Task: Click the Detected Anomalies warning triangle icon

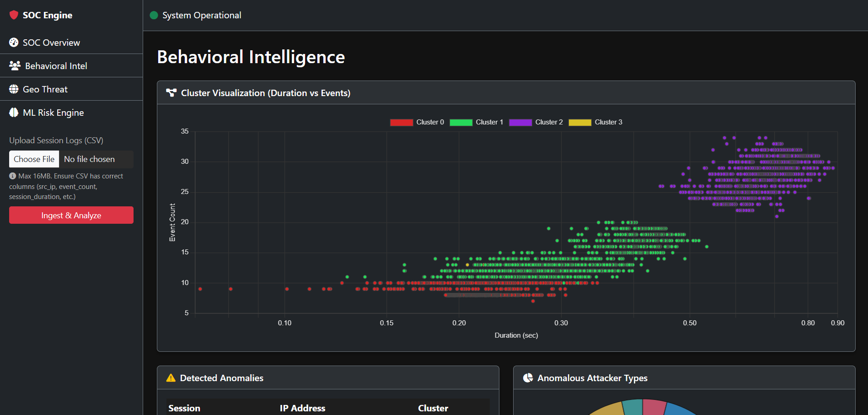Action: tap(171, 378)
